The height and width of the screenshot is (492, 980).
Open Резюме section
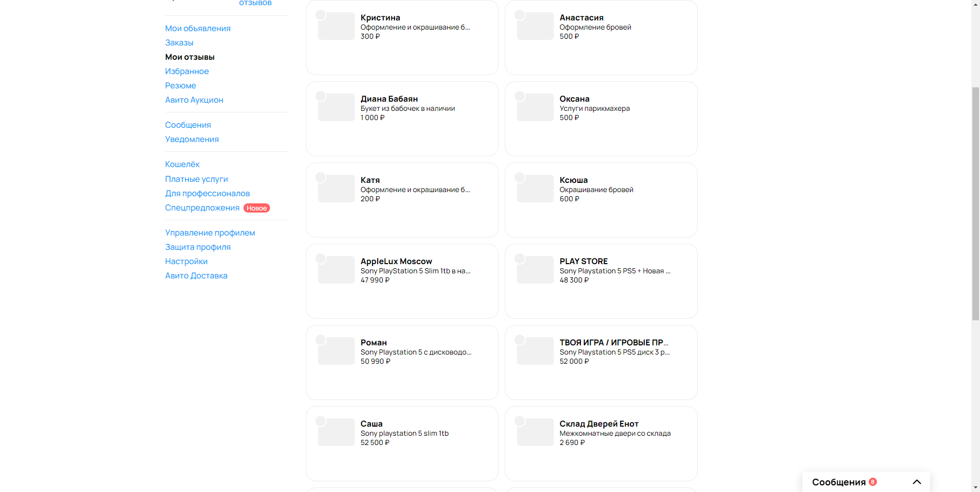[180, 85]
